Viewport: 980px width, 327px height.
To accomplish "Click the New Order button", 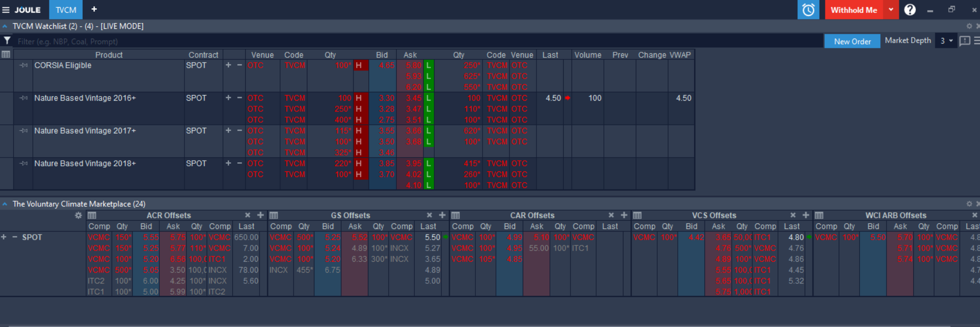I will point(852,41).
